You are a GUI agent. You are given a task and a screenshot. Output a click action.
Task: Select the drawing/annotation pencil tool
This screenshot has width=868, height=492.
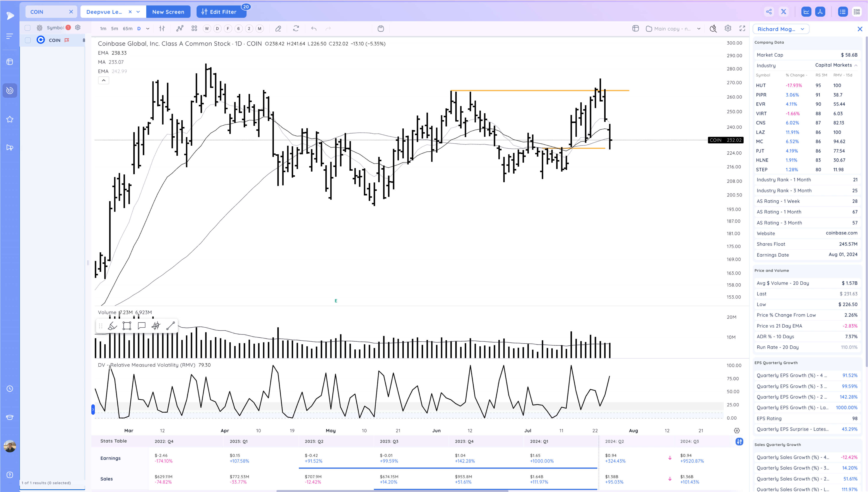(278, 28)
